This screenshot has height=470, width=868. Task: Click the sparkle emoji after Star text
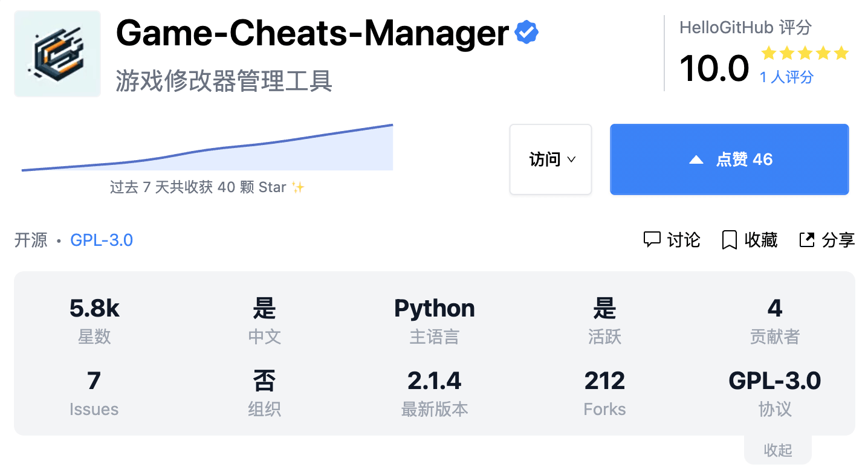pyautogui.click(x=297, y=187)
